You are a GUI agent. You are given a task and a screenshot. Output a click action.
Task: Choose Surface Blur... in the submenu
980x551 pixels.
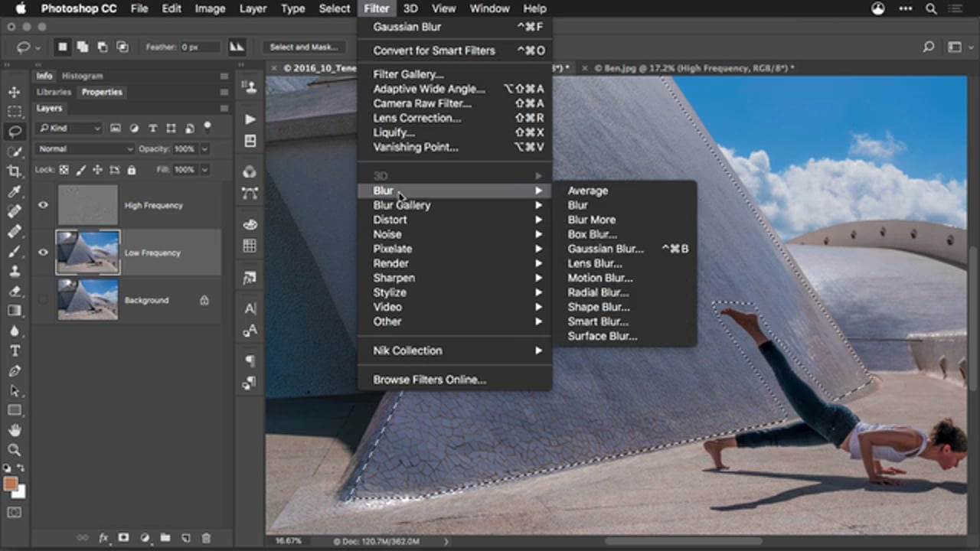click(625, 336)
